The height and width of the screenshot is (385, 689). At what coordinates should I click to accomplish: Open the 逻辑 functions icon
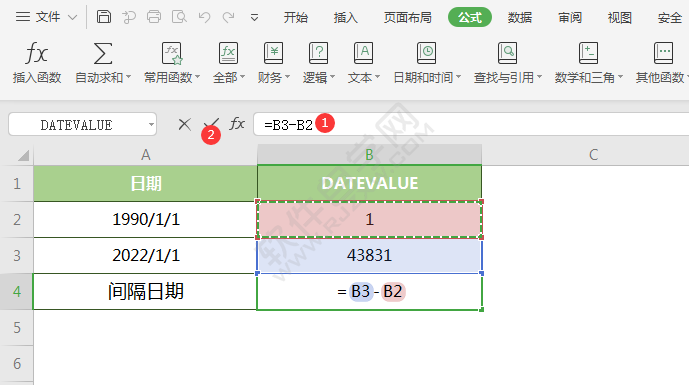pos(319,53)
